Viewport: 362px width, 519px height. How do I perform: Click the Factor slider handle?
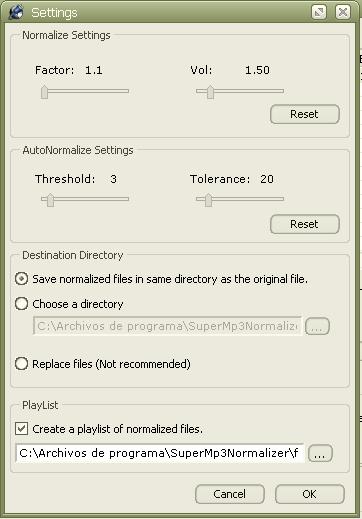44,92
